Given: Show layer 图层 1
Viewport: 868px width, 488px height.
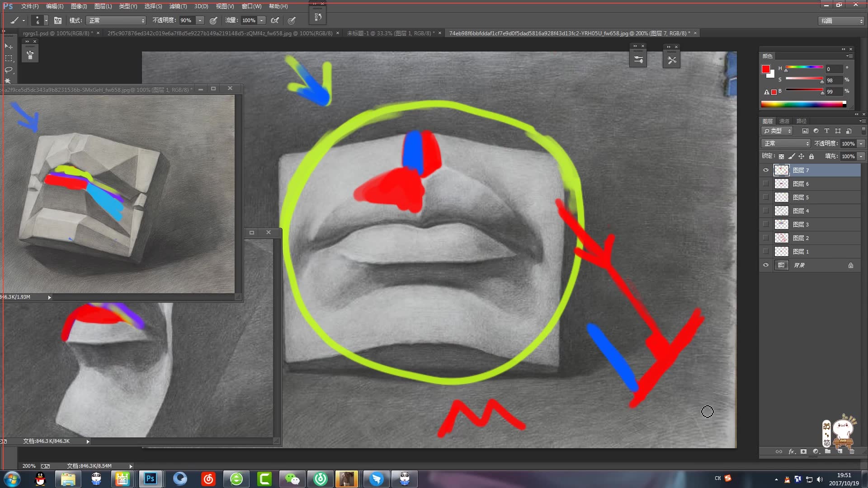Looking at the screenshot, I should coord(766,252).
